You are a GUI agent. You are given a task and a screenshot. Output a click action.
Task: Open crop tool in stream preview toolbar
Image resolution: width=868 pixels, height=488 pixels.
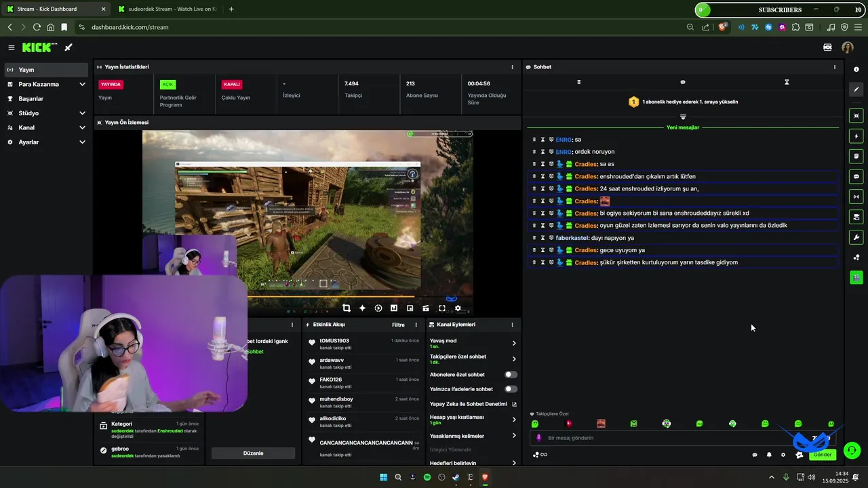pyautogui.click(x=347, y=308)
